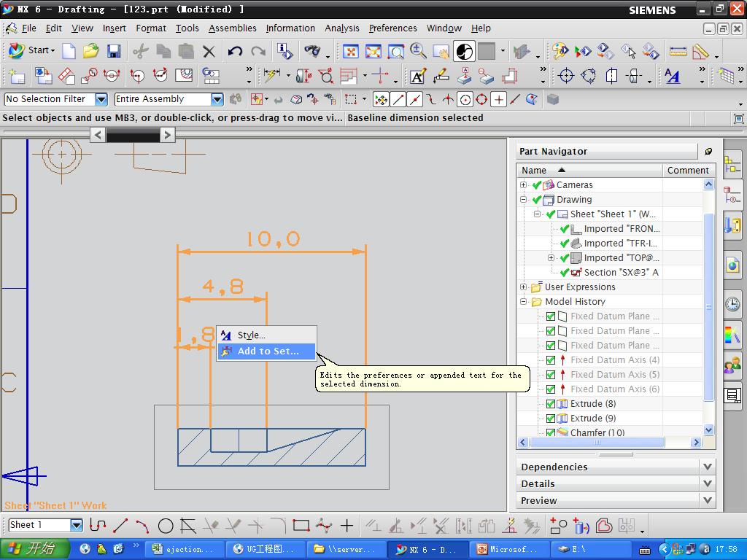Click the Start application button
Screen dimensions: 747x560
click(x=31, y=51)
